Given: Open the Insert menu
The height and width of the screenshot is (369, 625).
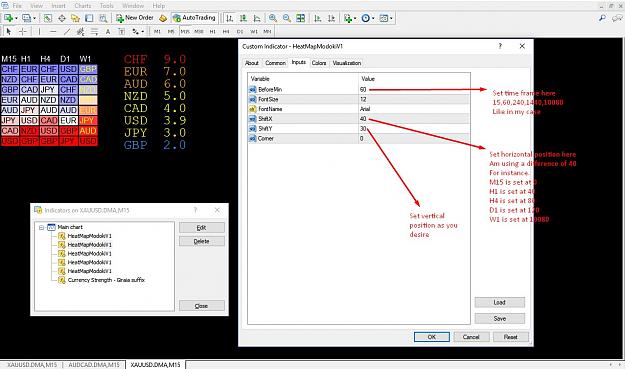Looking at the screenshot, I should tap(59, 6).
